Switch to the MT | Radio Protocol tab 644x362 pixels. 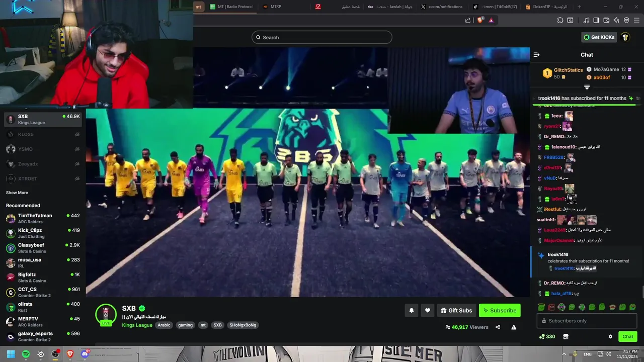click(231, 7)
